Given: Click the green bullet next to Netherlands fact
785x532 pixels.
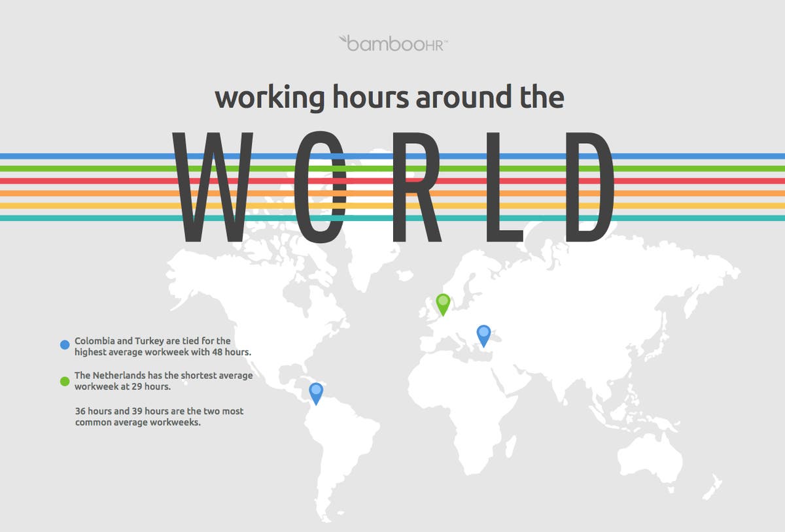Looking at the screenshot, I should tap(64, 379).
